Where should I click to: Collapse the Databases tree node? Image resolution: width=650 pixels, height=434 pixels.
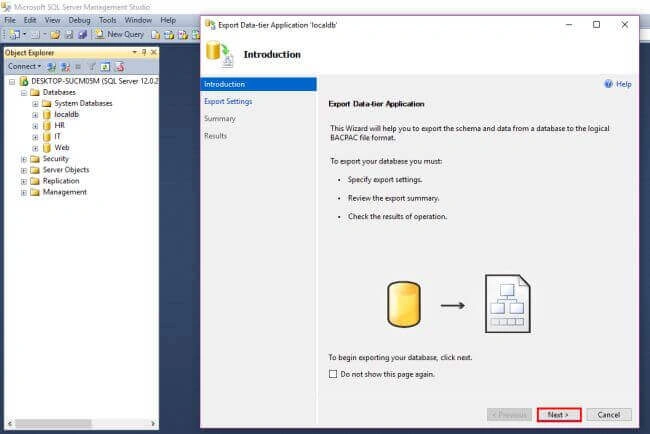(24, 93)
